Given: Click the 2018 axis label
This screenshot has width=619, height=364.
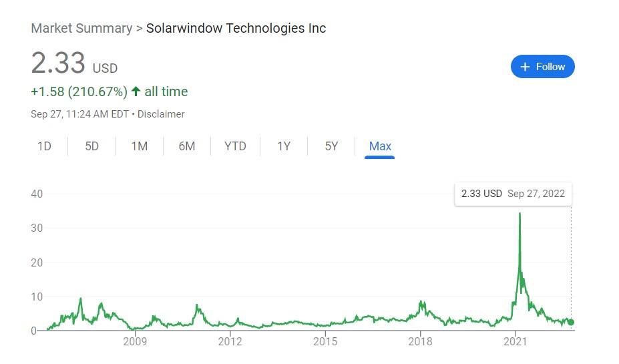Looking at the screenshot, I should (x=420, y=341).
